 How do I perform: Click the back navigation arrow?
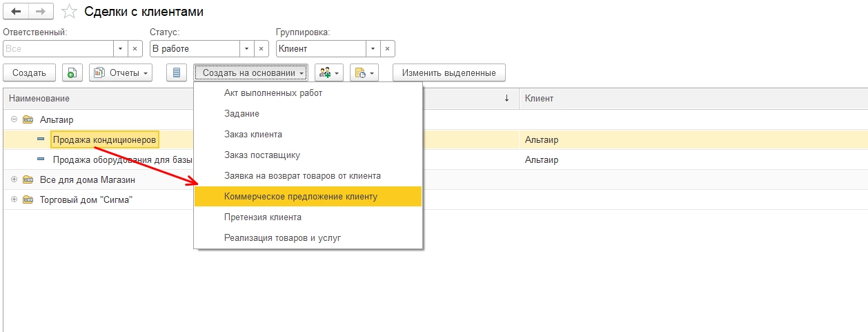(x=17, y=12)
